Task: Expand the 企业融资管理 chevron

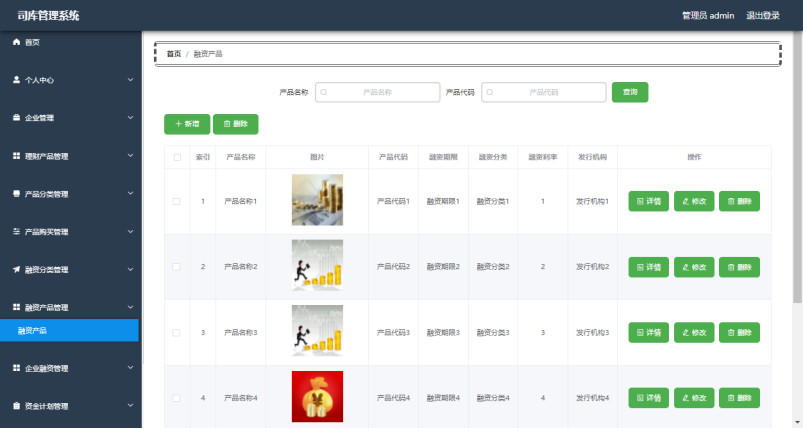Action: (x=130, y=368)
